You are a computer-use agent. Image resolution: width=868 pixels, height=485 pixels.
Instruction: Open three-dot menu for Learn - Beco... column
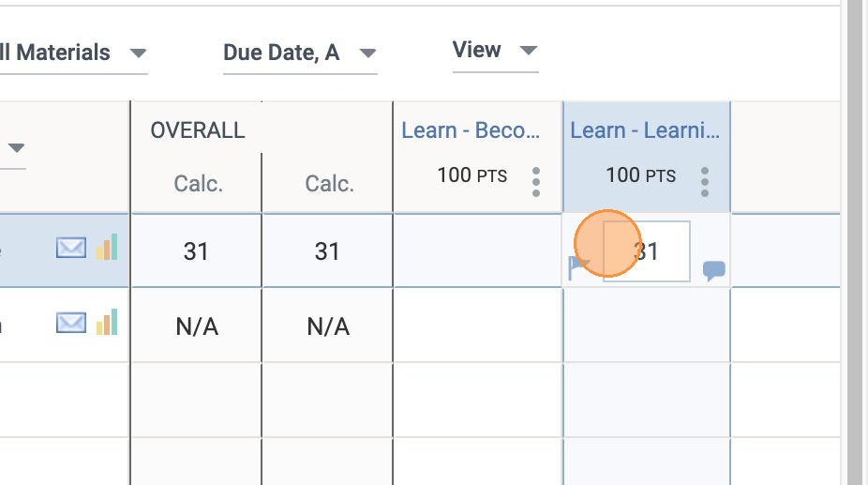(x=536, y=181)
